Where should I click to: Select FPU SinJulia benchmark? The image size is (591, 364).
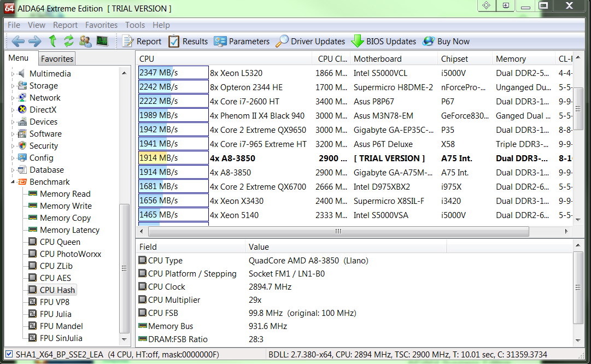point(61,338)
